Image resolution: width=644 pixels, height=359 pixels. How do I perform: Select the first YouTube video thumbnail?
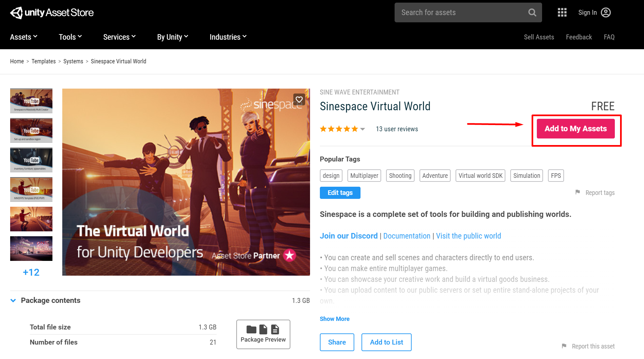point(31,101)
